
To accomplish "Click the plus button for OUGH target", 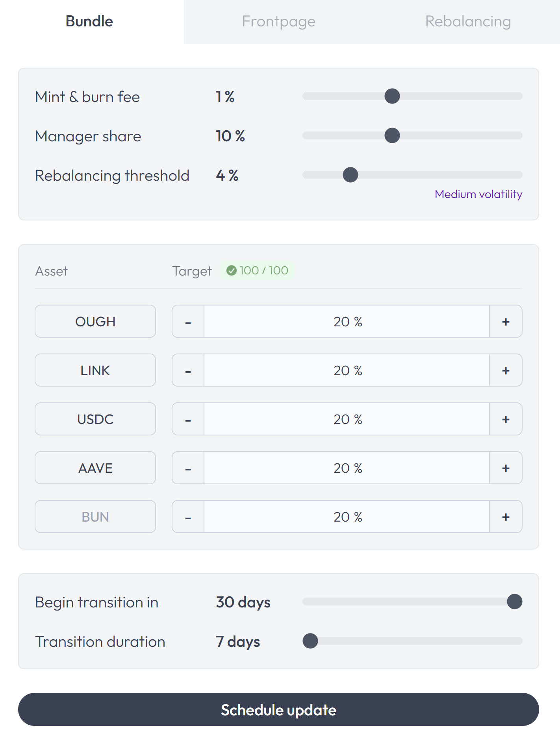I will 506,322.
